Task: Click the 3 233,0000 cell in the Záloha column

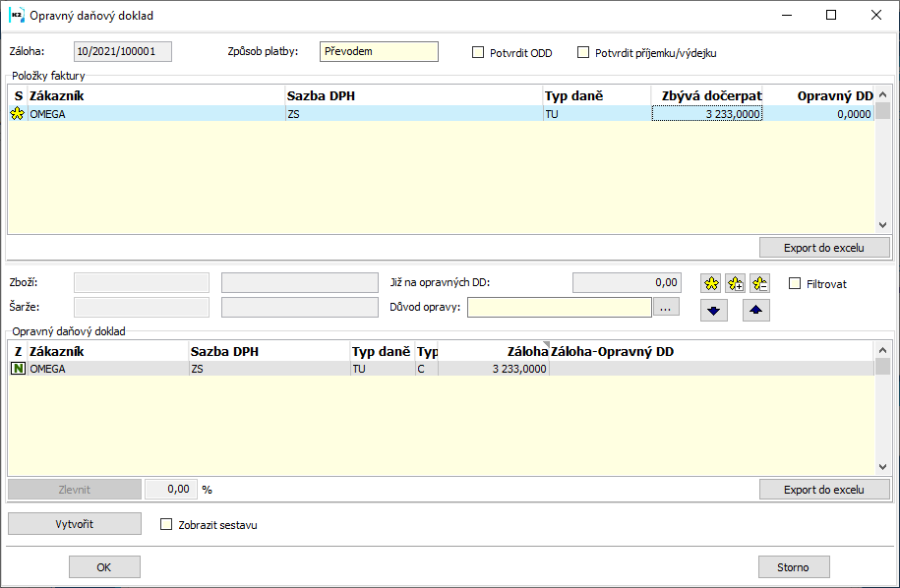Action: tap(494, 369)
